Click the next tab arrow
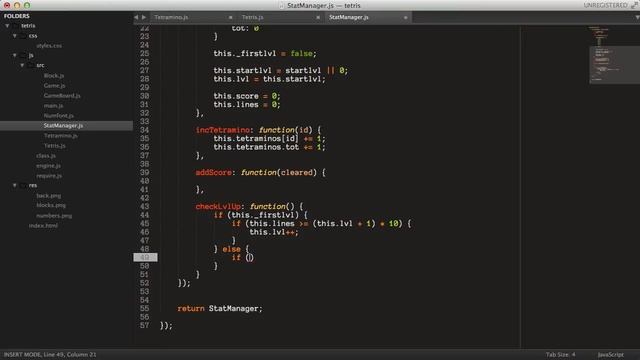640x360 pixels. tap(144, 17)
